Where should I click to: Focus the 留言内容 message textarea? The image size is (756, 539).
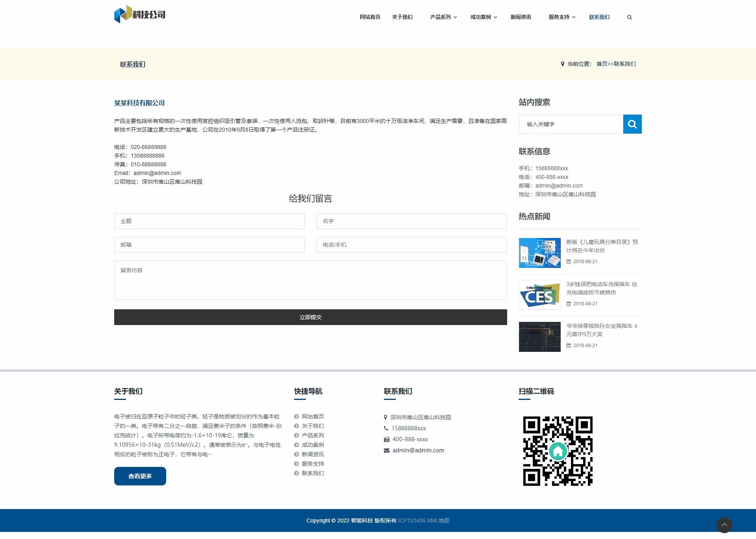[x=310, y=280]
